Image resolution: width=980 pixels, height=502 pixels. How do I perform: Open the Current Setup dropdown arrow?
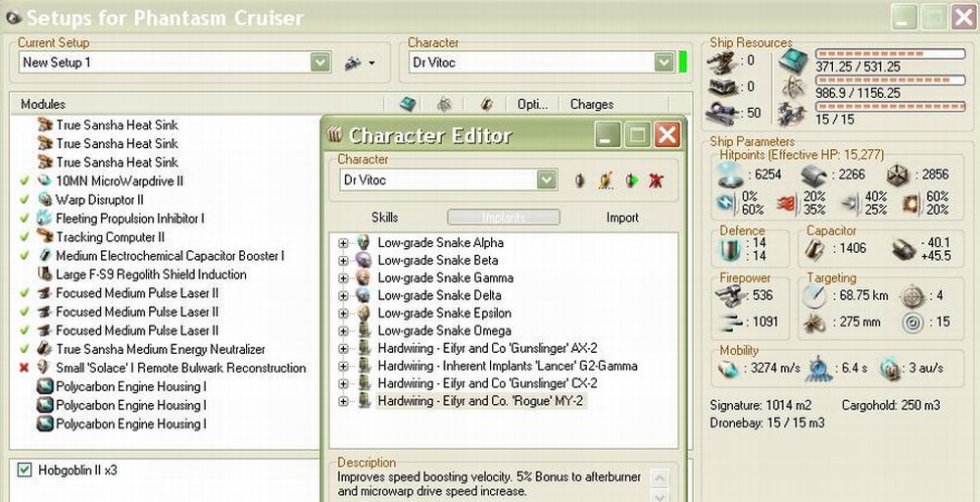click(320, 63)
